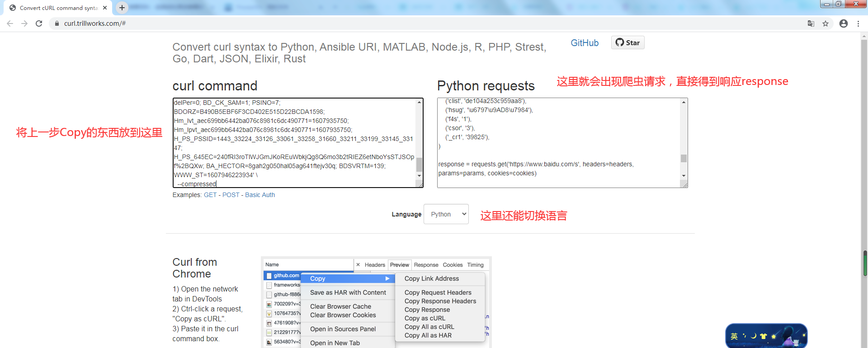Click the Python output resize handle
Viewport: 868px width, 348px height.
pyautogui.click(x=684, y=184)
